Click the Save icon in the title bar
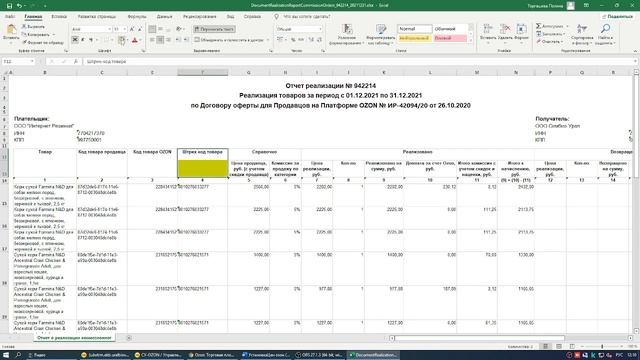The image size is (640, 360). 9,6
